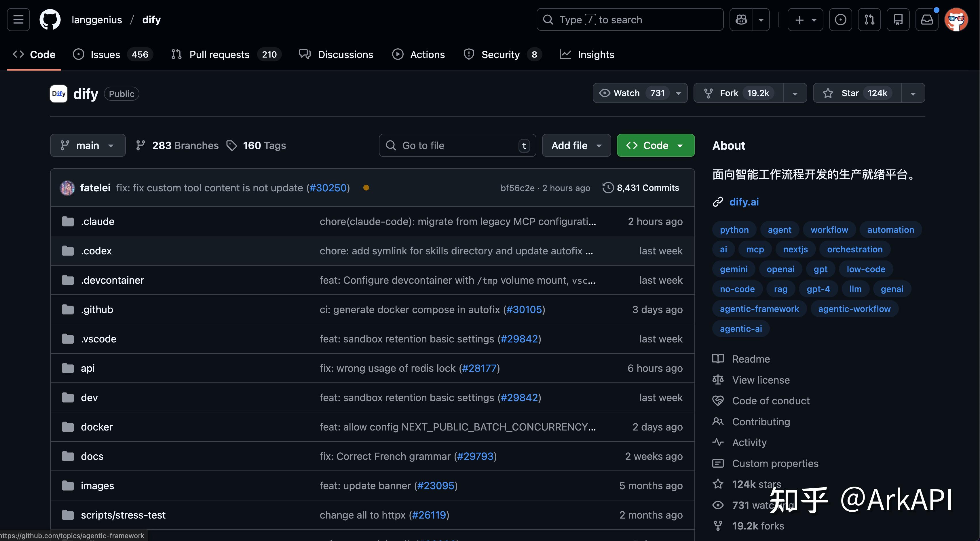Switch to the Pull requests tab
The width and height of the screenshot is (980, 541).
226,54
